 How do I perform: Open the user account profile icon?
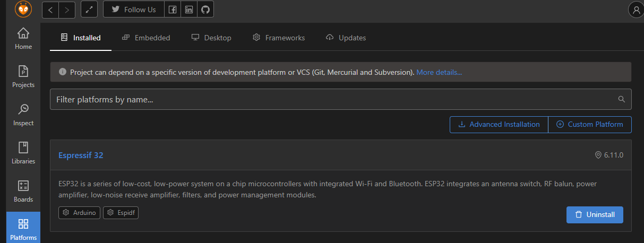click(636, 10)
